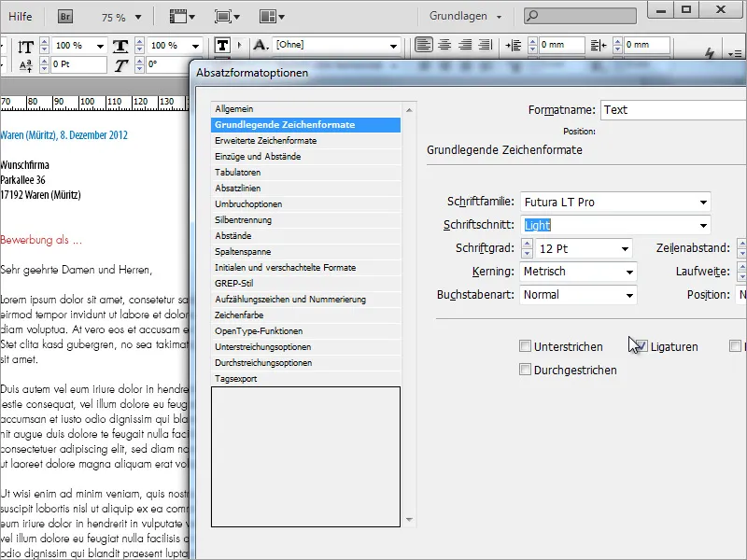This screenshot has height=560, width=747.
Task: Select Einzüge und Abstände in the list
Action: 258,157
